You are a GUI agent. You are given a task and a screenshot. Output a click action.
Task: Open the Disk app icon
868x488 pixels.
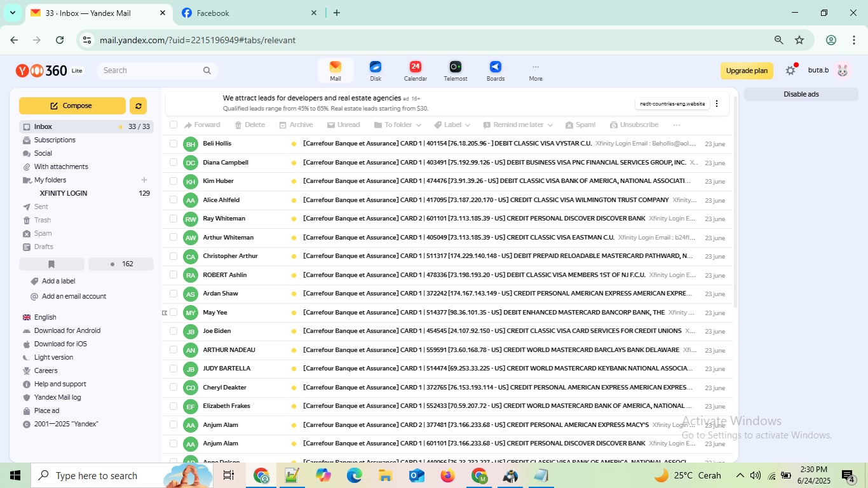[x=376, y=67]
